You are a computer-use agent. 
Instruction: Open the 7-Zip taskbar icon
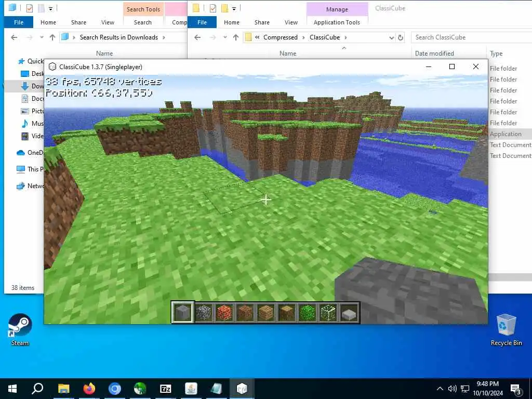coord(166,389)
